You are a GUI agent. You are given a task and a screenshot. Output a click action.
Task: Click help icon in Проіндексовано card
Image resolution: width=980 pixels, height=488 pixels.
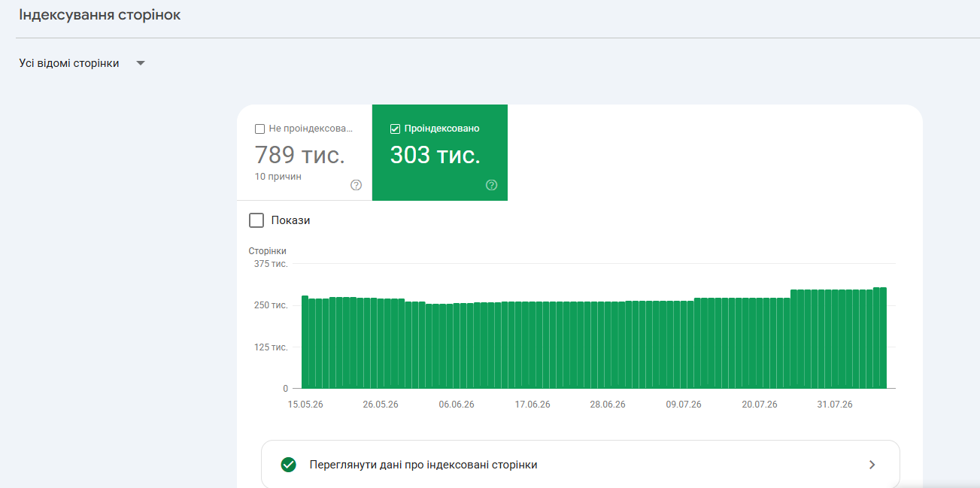click(492, 185)
